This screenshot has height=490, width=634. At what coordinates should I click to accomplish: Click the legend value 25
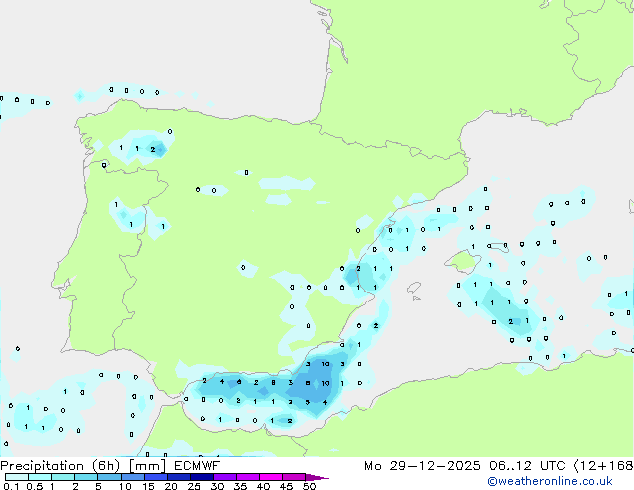click(194, 486)
